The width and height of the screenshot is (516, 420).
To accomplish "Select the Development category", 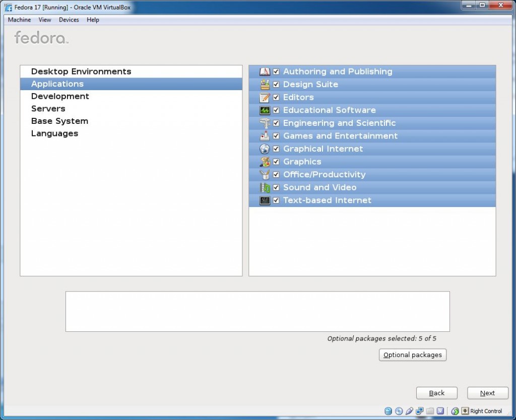I will click(x=131, y=96).
